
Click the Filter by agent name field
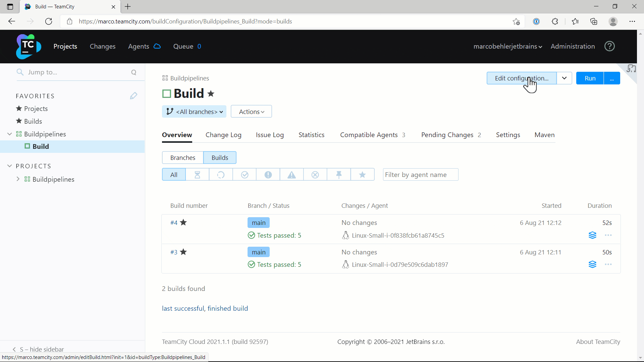(421, 175)
